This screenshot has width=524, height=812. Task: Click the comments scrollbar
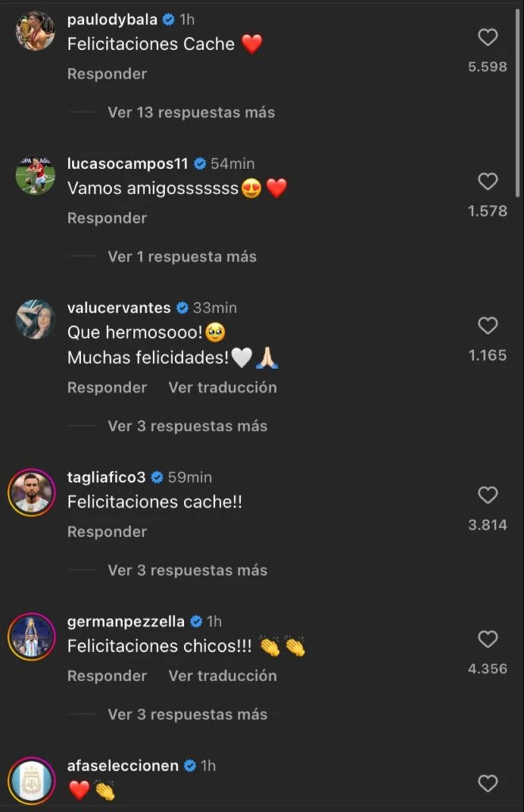[x=518, y=103]
